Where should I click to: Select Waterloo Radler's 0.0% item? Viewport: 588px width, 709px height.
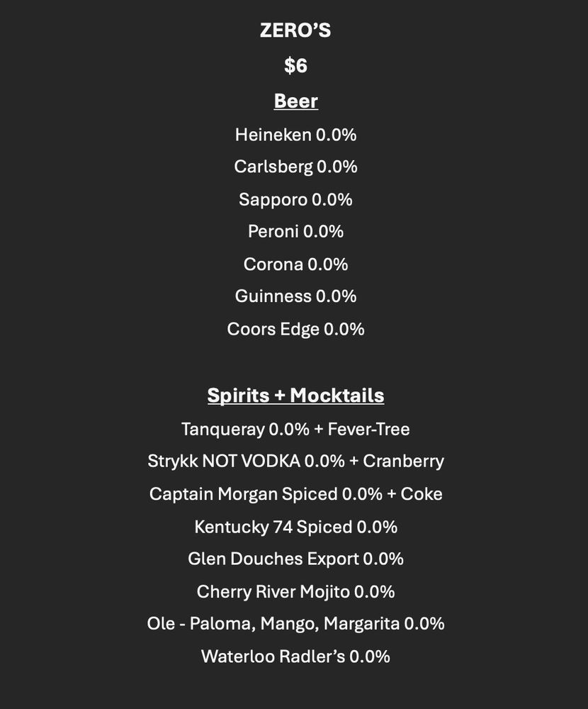coord(295,656)
